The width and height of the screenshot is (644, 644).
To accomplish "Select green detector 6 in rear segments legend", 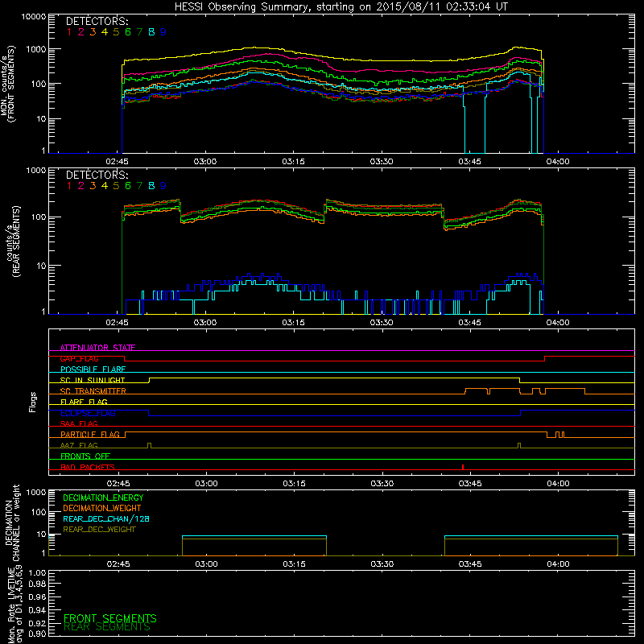I will pos(128,186).
